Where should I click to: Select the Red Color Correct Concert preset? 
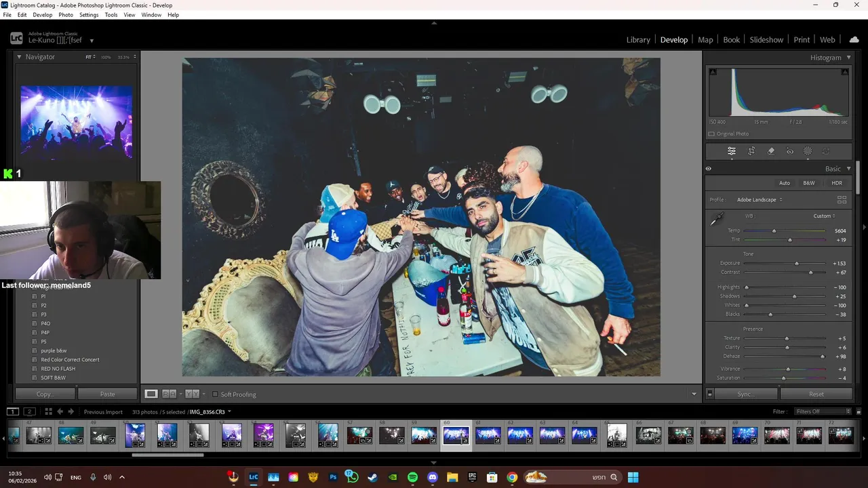[x=70, y=360]
